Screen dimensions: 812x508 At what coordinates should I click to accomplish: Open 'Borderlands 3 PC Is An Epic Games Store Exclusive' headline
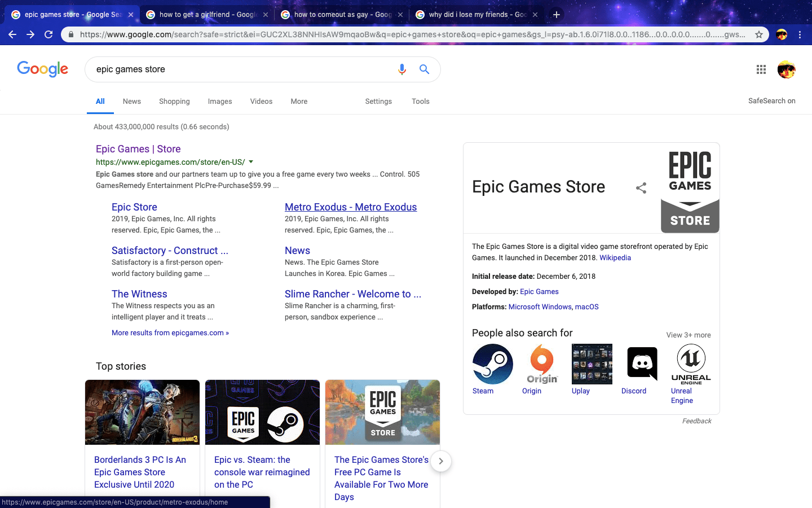tap(140, 472)
